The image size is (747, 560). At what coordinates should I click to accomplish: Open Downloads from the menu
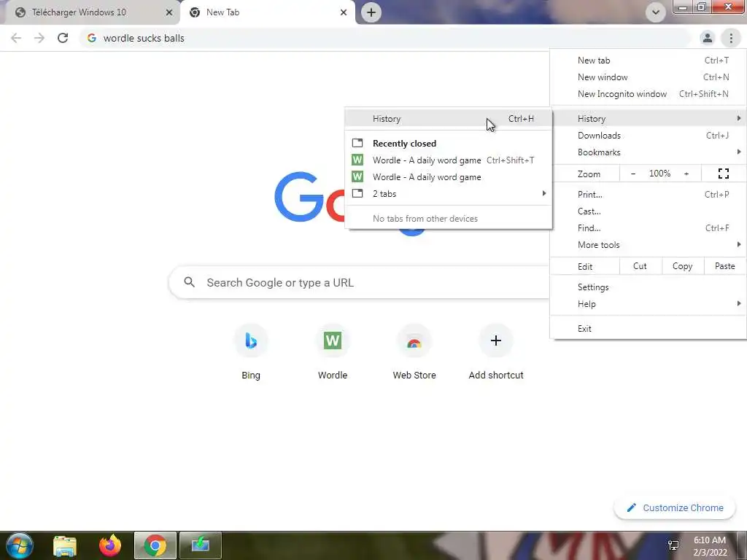(648, 136)
